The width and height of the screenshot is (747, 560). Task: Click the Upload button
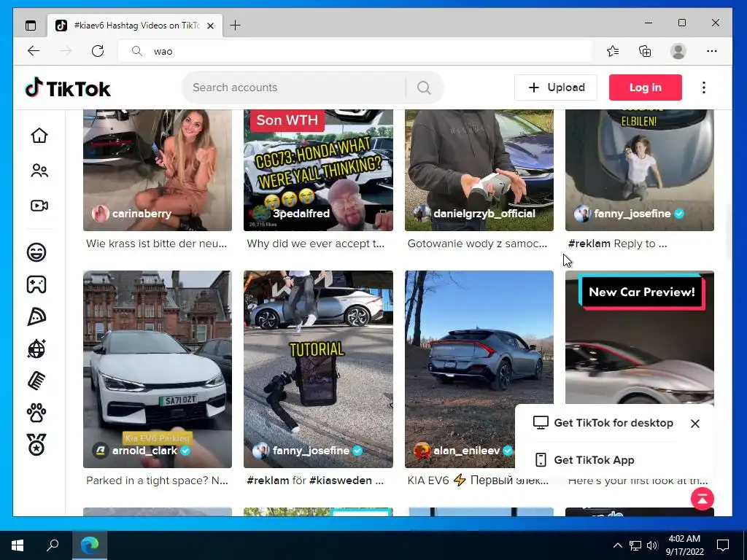[x=555, y=87]
